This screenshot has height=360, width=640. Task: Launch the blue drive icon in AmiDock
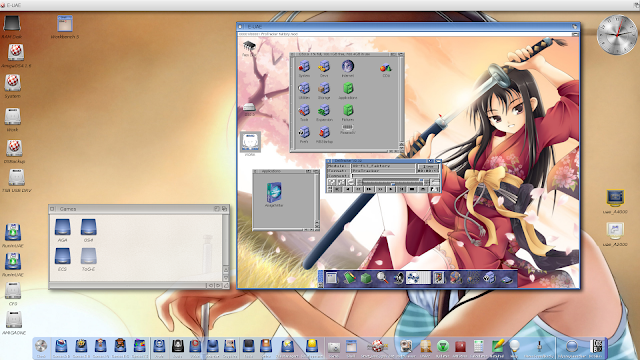point(506,279)
